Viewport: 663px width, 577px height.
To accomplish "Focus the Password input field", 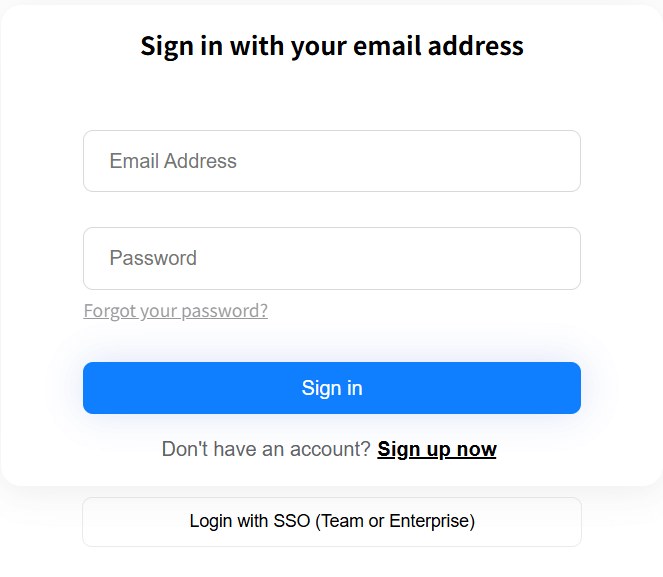I will (x=331, y=258).
